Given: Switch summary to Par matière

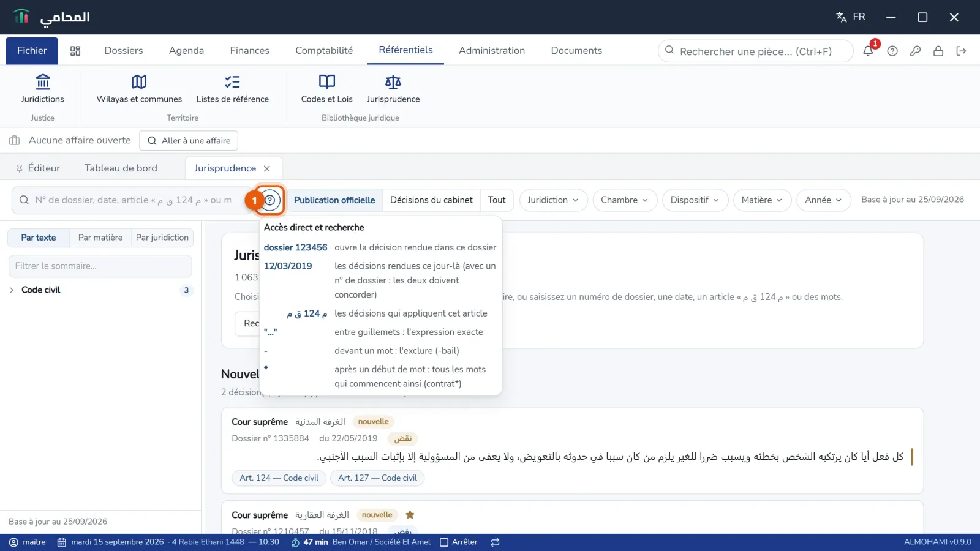Looking at the screenshot, I should coord(100,238).
